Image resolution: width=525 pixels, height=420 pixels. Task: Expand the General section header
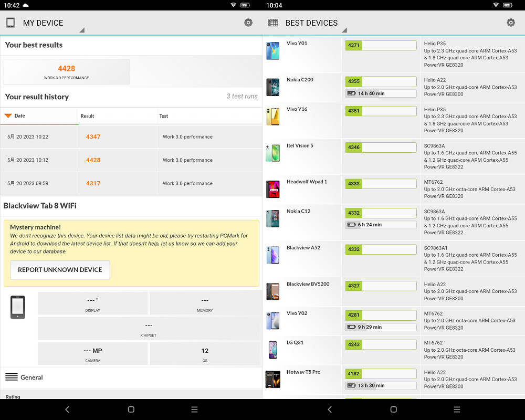tap(131, 377)
